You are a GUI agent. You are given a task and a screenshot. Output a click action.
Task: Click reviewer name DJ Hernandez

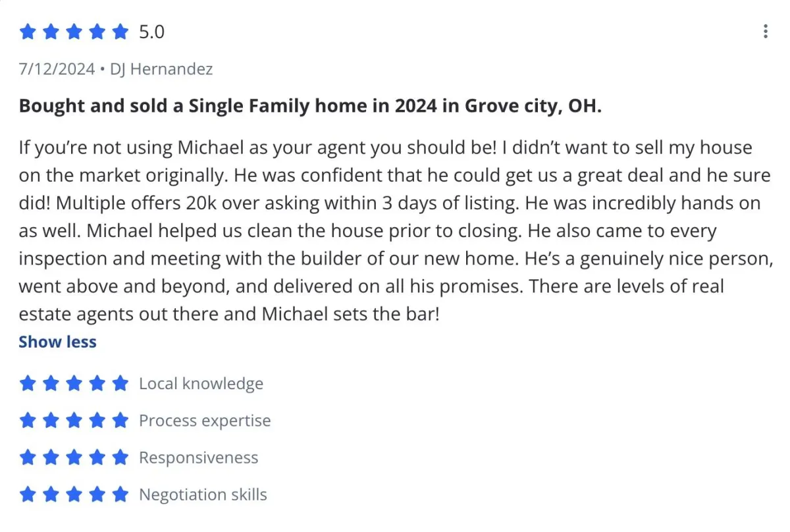click(x=161, y=68)
